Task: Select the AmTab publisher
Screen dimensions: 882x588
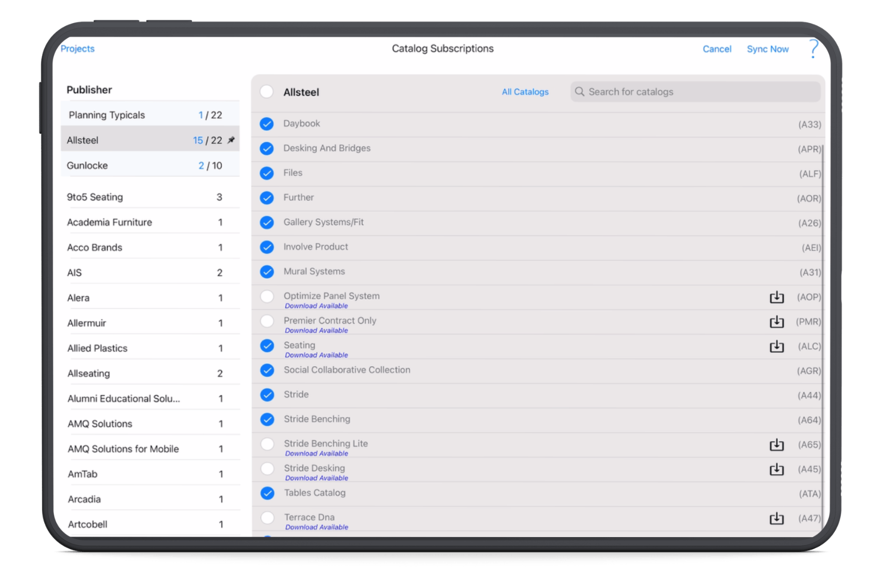Action: [150, 474]
